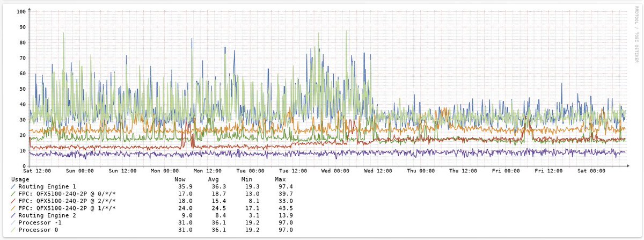
Task: Click the 'Wed 00:00' time axis label
Action: [x=335, y=171]
